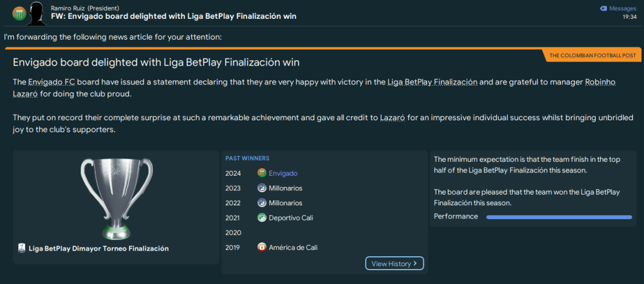The image size is (644, 284).
Task: Click the Deportivo Cali badge
Action: (x=262, y=218)
